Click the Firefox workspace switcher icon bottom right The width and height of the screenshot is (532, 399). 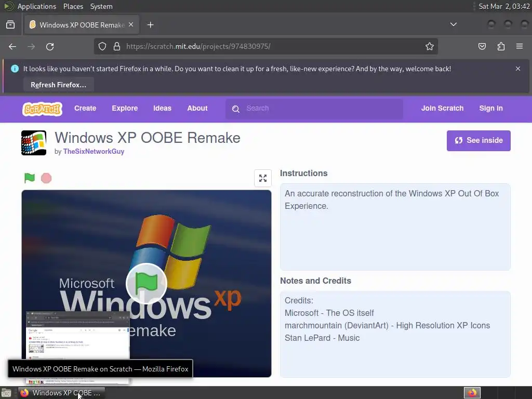pyautogui.click(x=472, y=393)
